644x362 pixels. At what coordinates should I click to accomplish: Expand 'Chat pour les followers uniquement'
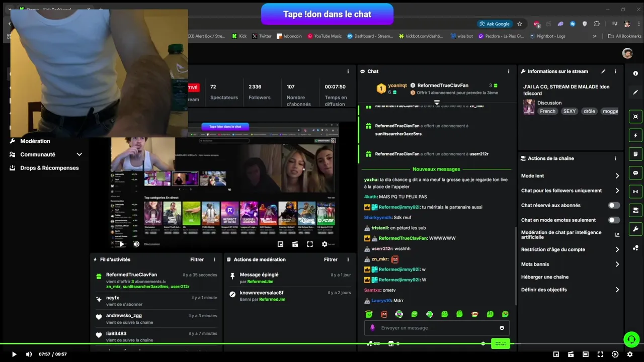617,191
